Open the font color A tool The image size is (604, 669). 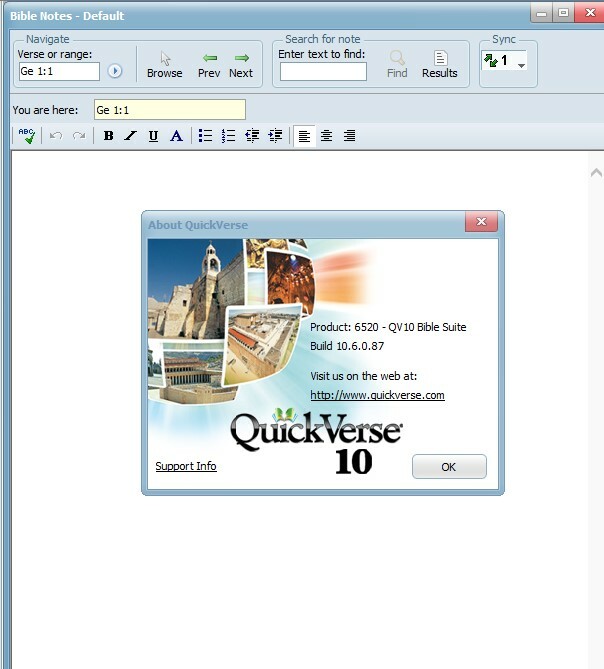tap(176, 136)
